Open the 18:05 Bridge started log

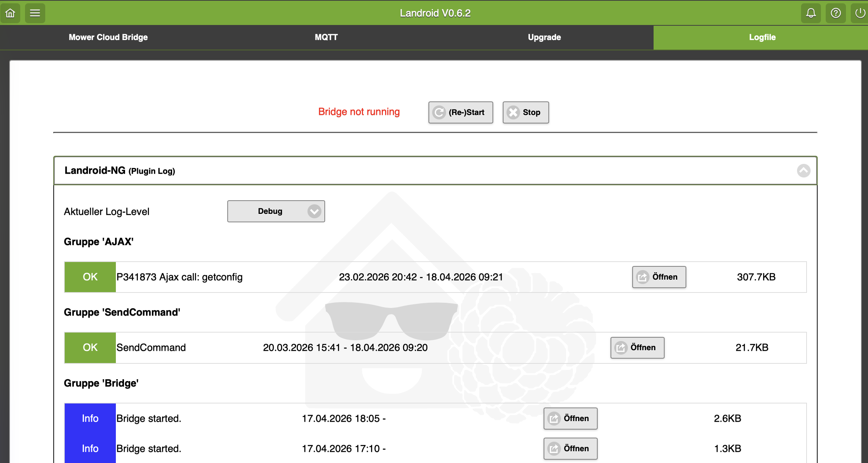(570, 419)
